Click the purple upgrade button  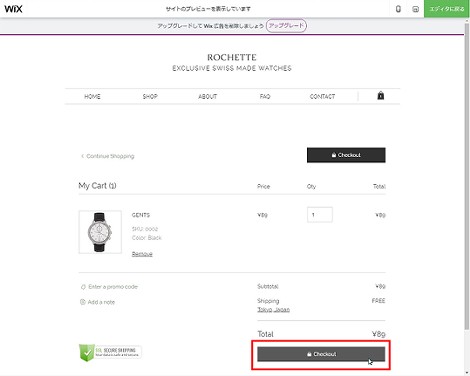(x=286, y=26)
